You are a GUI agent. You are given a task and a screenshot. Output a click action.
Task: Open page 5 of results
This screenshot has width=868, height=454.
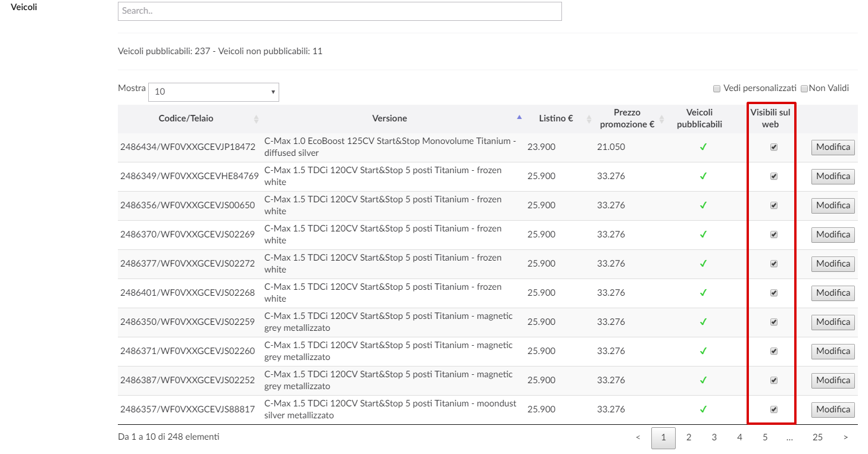click(x=765, y=438)
